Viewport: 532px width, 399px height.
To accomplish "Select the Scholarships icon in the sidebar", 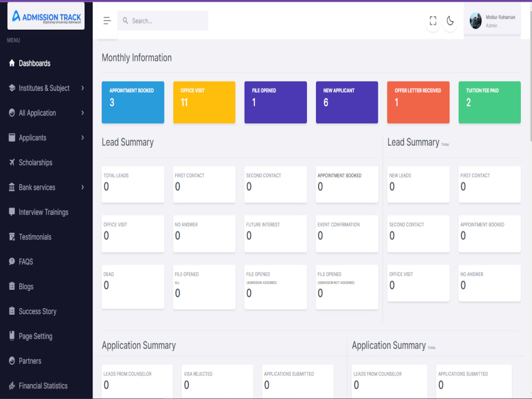I will [11, 162].
